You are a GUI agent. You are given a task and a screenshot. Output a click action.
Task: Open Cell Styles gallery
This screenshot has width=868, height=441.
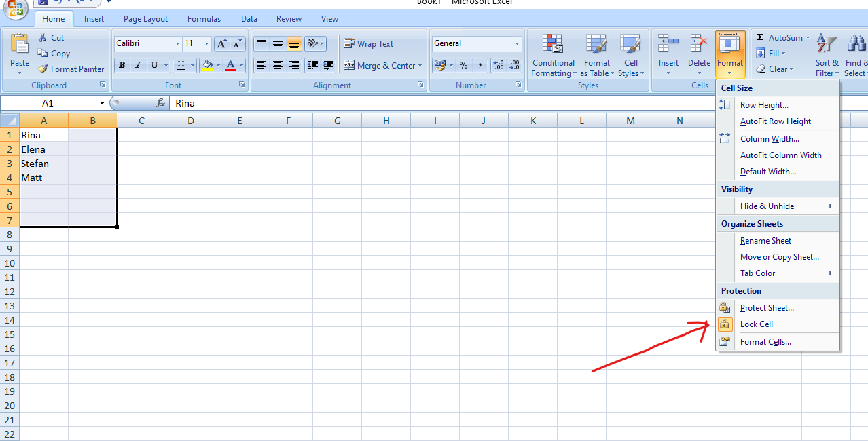[631, 56]
